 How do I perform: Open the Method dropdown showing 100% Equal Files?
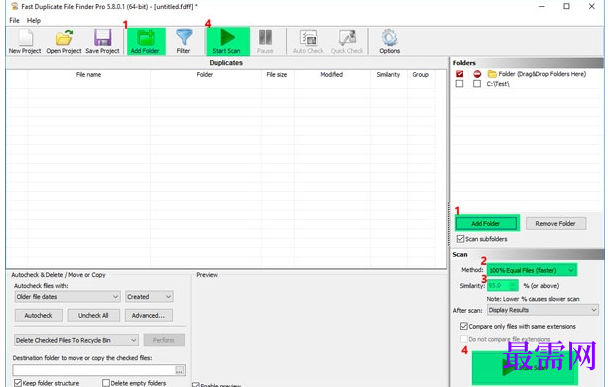531,270
